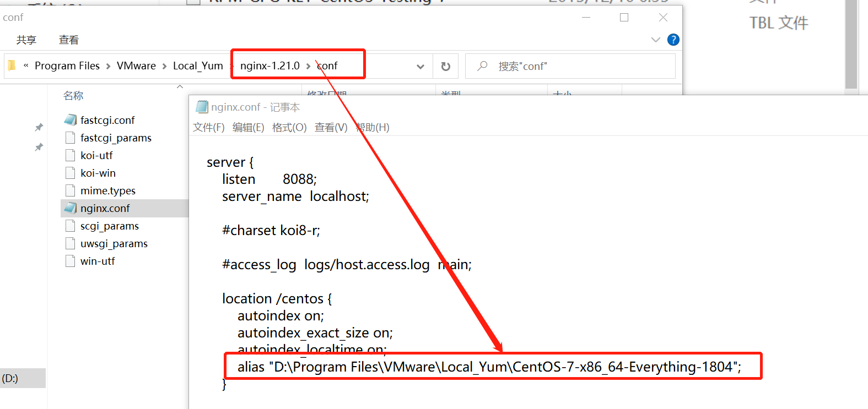Click the 'server_name localhost;' line
Screen dimensions: 868x409
[x=295, y=197]
